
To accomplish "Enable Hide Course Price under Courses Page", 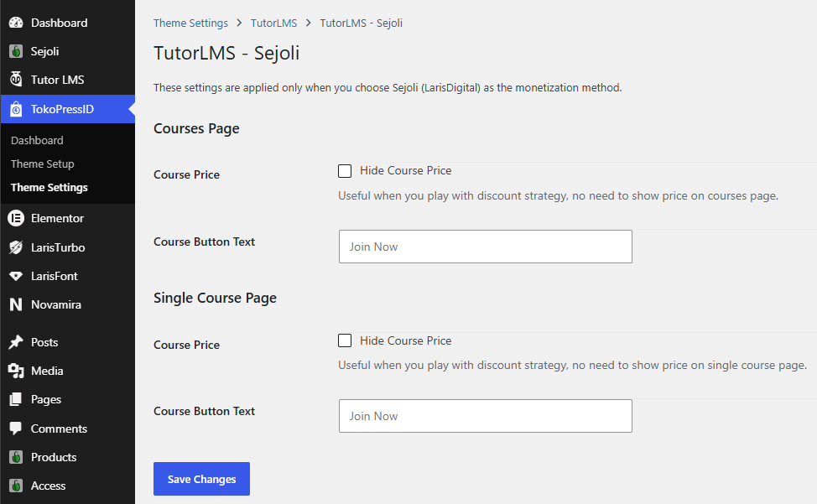I will [345, 171].
